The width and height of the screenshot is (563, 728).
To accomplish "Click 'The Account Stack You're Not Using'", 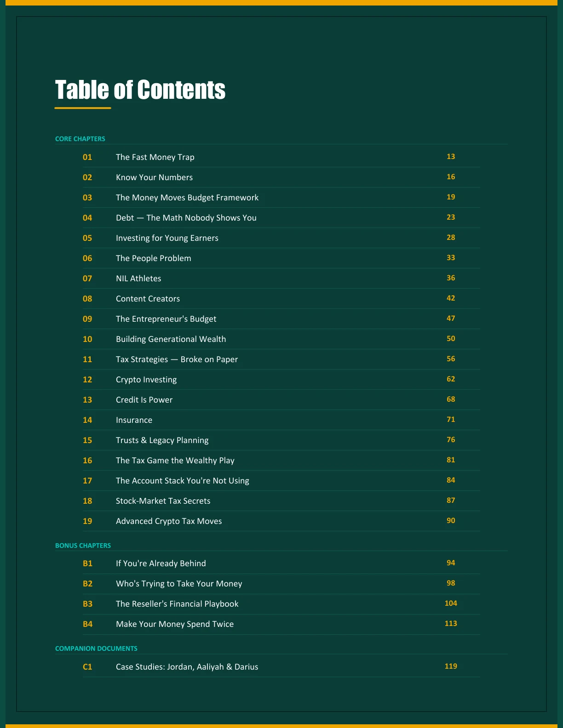I will (183, 481).
